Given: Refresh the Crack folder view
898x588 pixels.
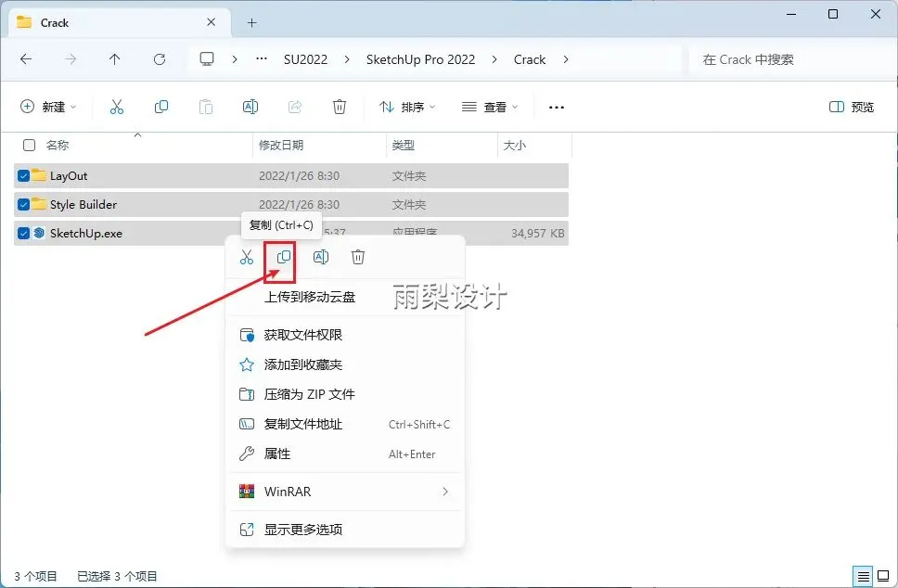Looking at the screenshot, I should click(160, 59).
